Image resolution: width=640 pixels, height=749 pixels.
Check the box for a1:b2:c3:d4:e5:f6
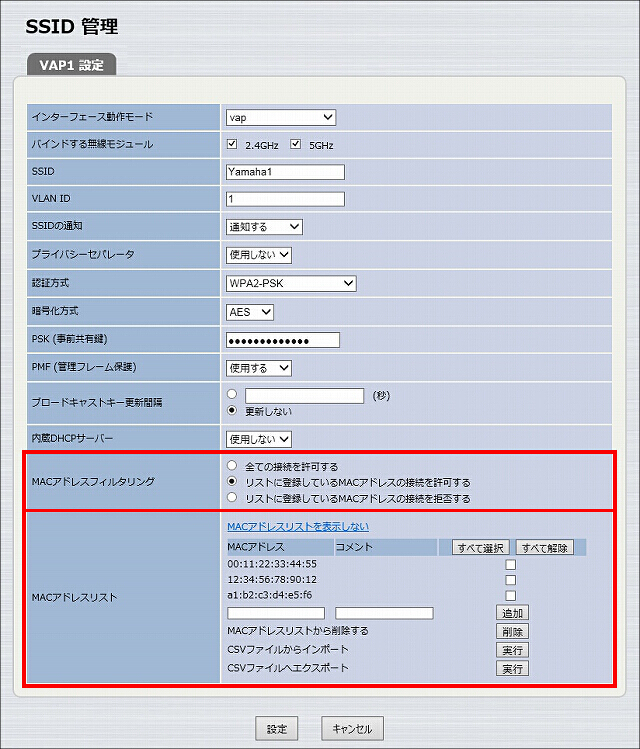(511, 596)
